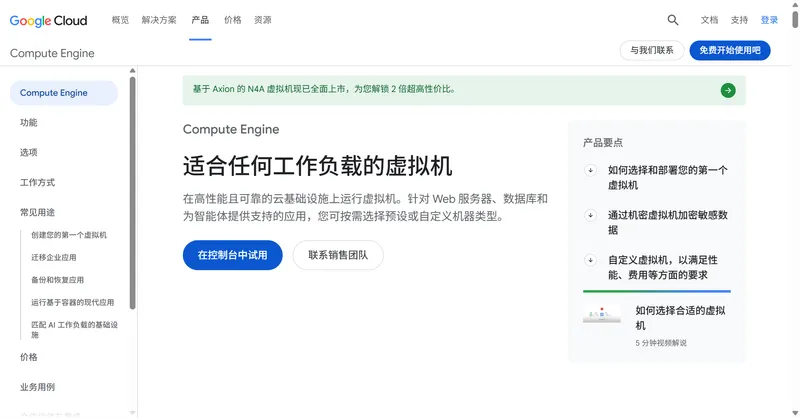Click the 登录 sign-in link
The height and width of the screenshot is (418, 800).
(x=769, y=20)
